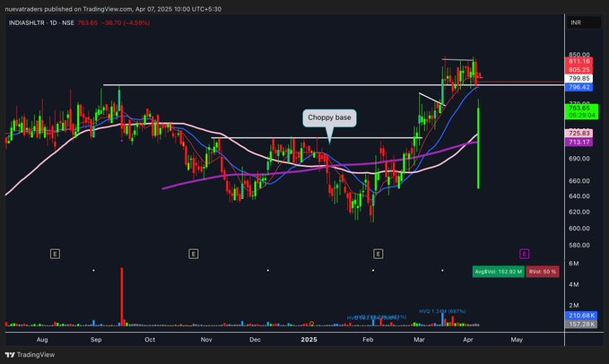609x364 pixels.
Task: Select the Choppy base callout annotation
Action: point(329,117)
